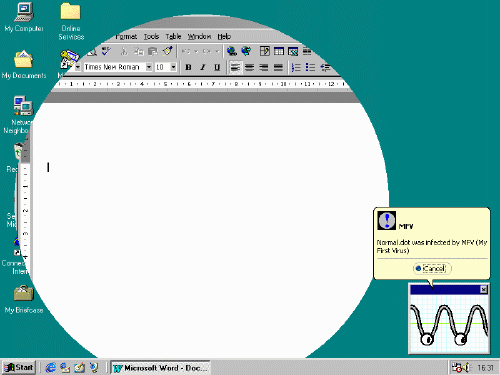This screenshot has width=500, height=375.
Task: Launch Outlook Express from Quick Launch
Action: [x=65, y=368]
